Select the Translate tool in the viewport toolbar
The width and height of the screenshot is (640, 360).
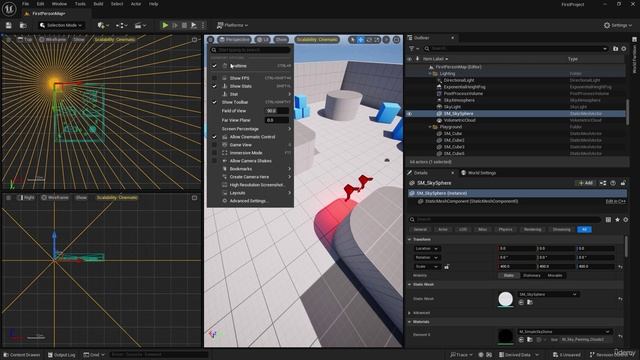(x=361, y=40)
